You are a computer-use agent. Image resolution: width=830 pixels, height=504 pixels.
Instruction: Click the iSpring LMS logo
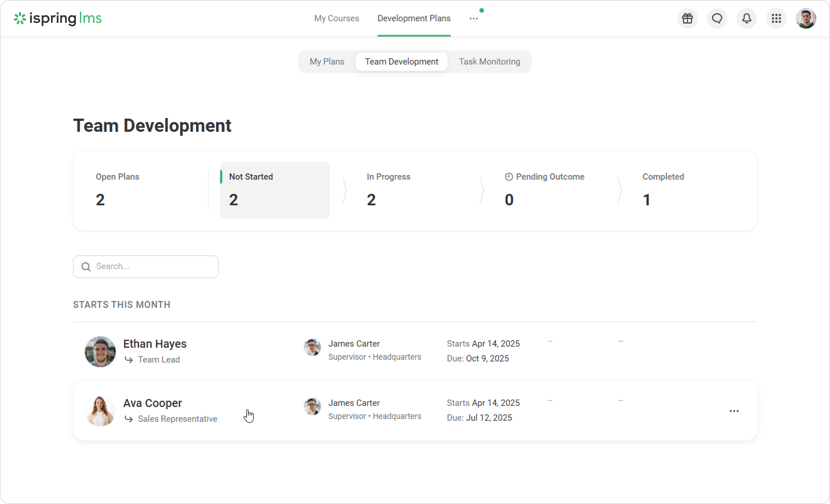pyautogui.click(x=58, y=18)
